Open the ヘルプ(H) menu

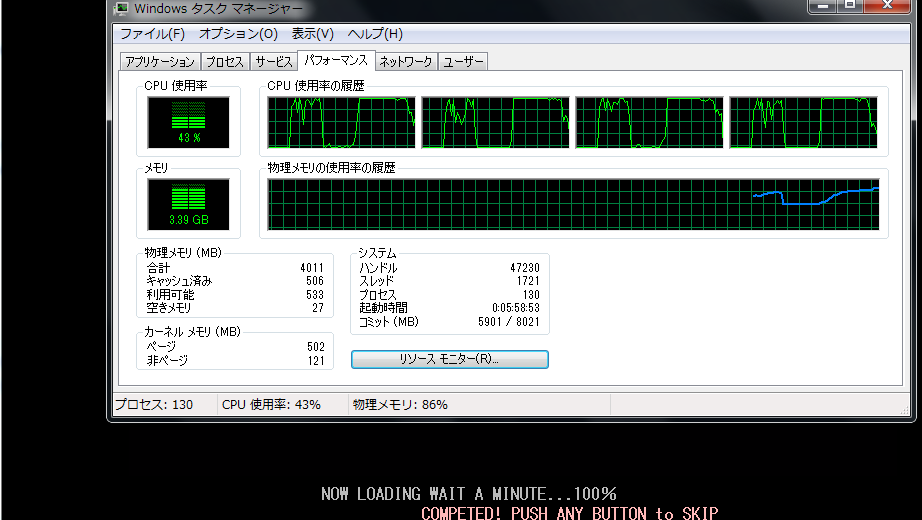375,34
